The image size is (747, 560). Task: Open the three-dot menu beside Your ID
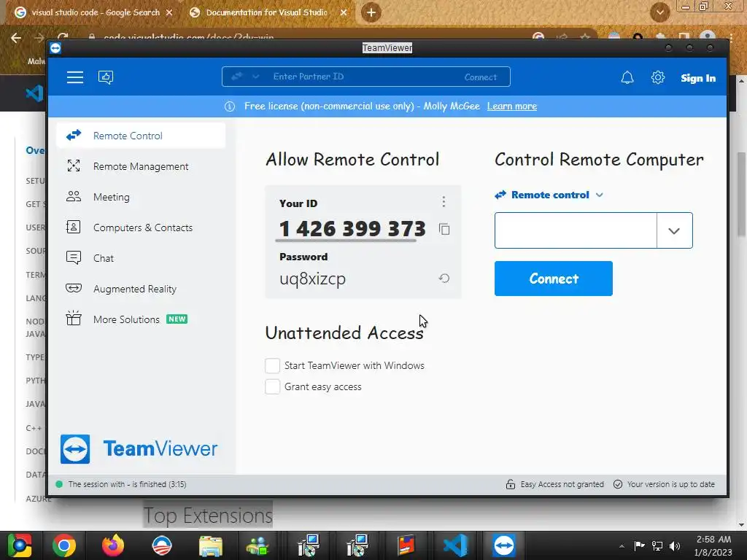444,201
